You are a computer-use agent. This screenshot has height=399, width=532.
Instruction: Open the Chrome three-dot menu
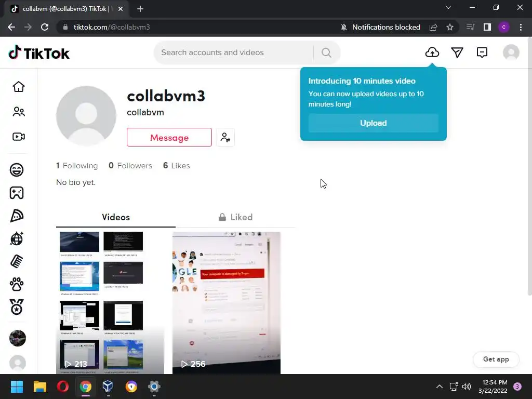(x=521, y=27)
